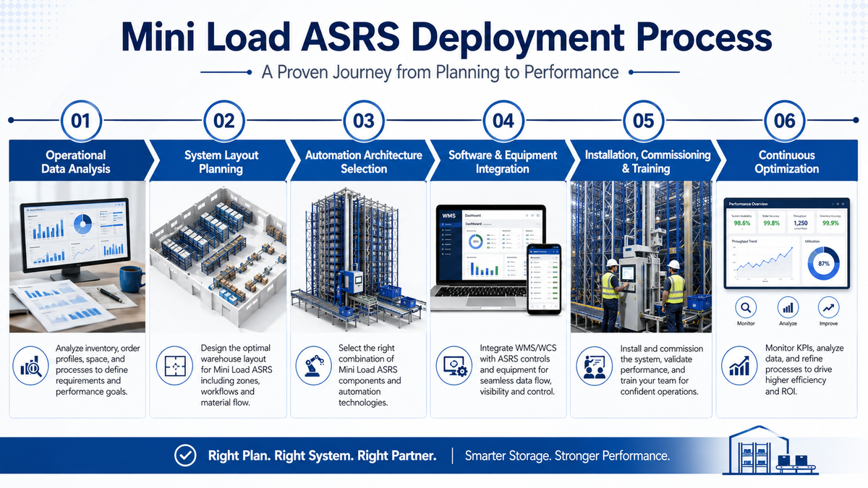Select the step 05 circle marker
Viewport: 868px width, 488px height.
[x=643, y=120]
